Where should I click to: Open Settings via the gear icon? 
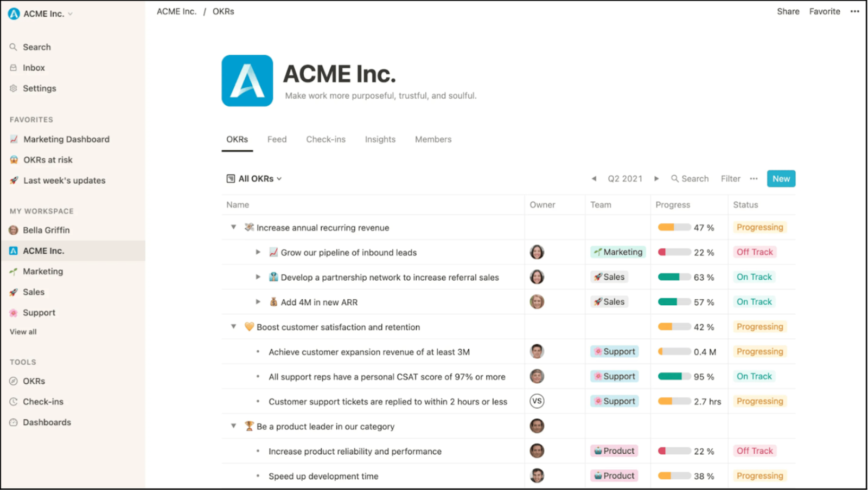[x=39, y=88]
